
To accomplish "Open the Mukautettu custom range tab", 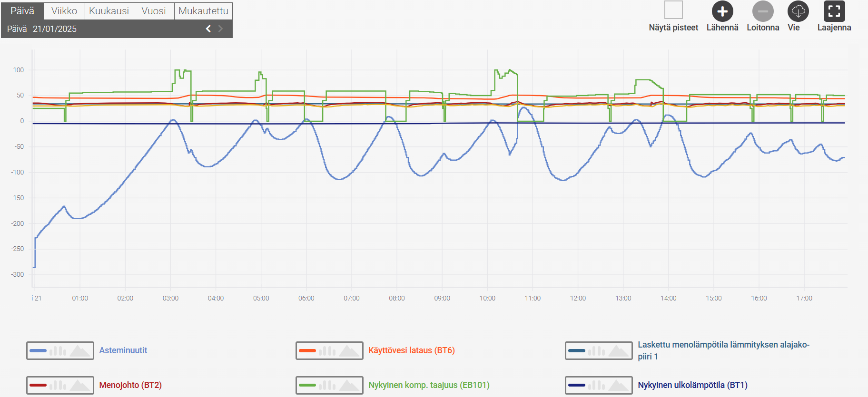I will [x=203, y=11].
